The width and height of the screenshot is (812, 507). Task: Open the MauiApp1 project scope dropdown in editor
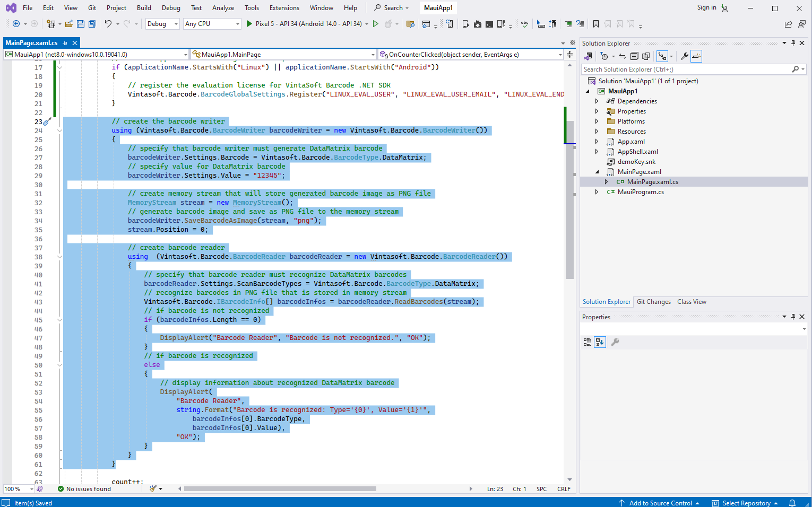[x=96, y=54]
